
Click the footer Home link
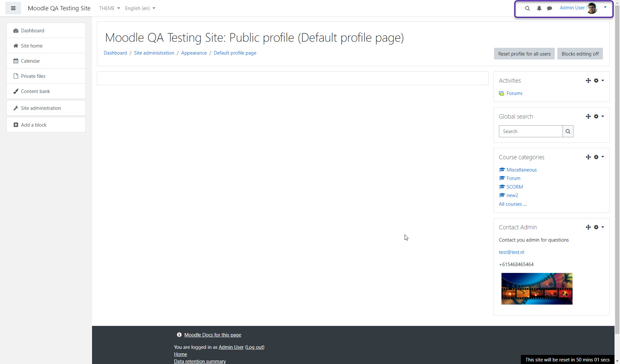[x=181, y=354]
